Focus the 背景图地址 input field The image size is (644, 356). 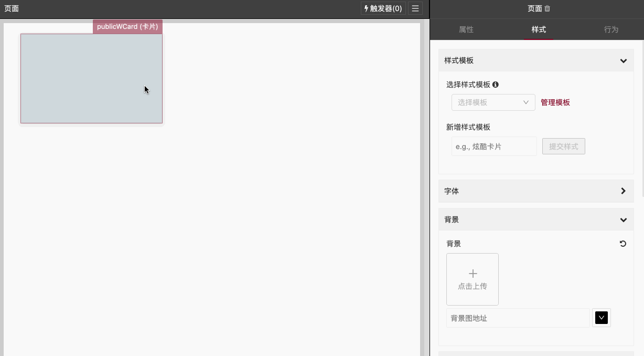click(x=518, y=318)
